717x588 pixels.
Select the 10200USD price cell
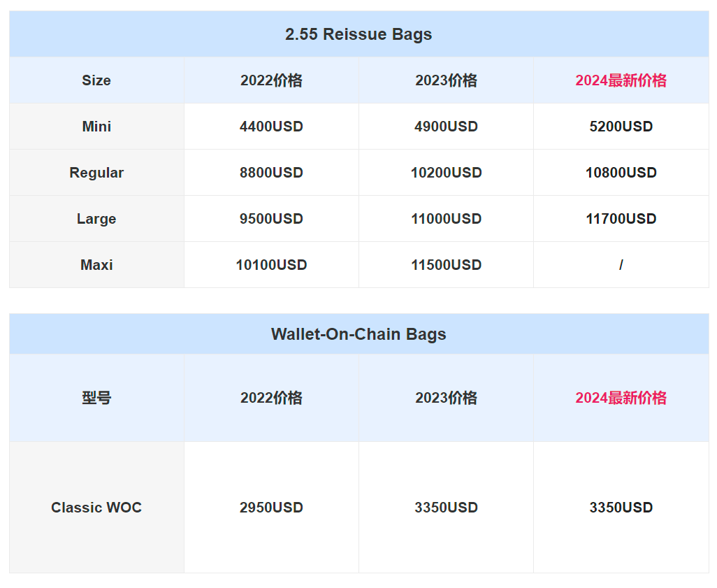click(x=446, y=173)
